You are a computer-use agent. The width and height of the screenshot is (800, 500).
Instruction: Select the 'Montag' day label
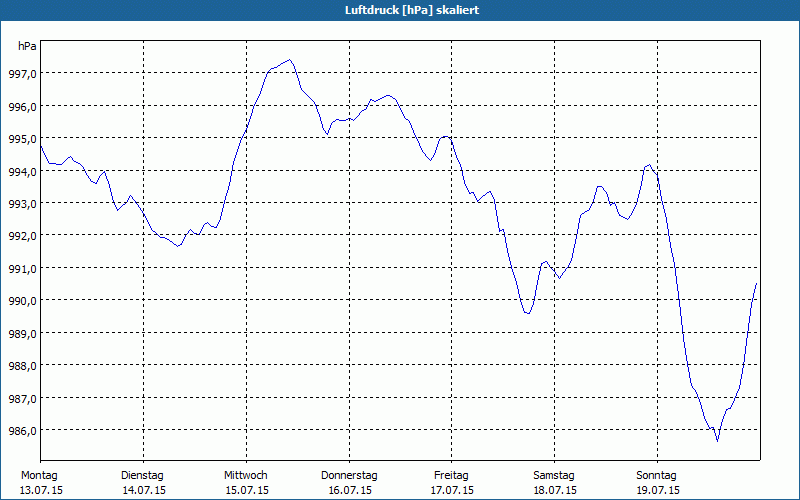[39, 476]
